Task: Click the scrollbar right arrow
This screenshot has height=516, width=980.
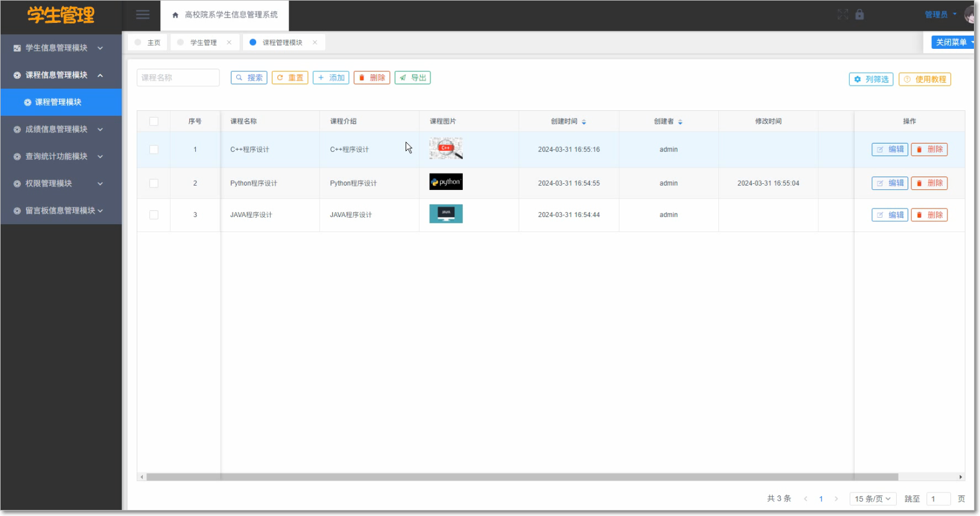Action: [x=961, y=477]
